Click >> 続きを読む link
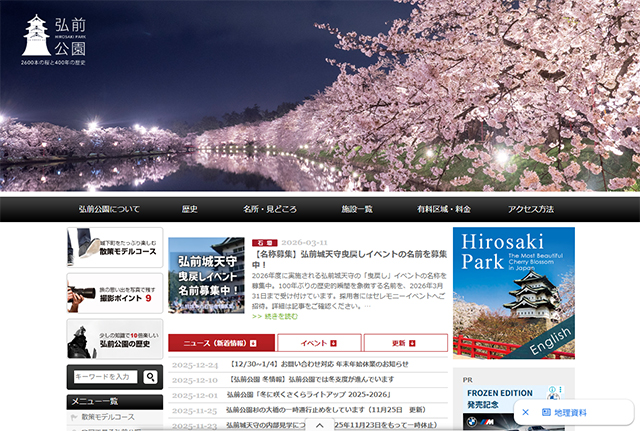This screenshot has height=431, width=640. pyautogui.click(x=275, y=317)
